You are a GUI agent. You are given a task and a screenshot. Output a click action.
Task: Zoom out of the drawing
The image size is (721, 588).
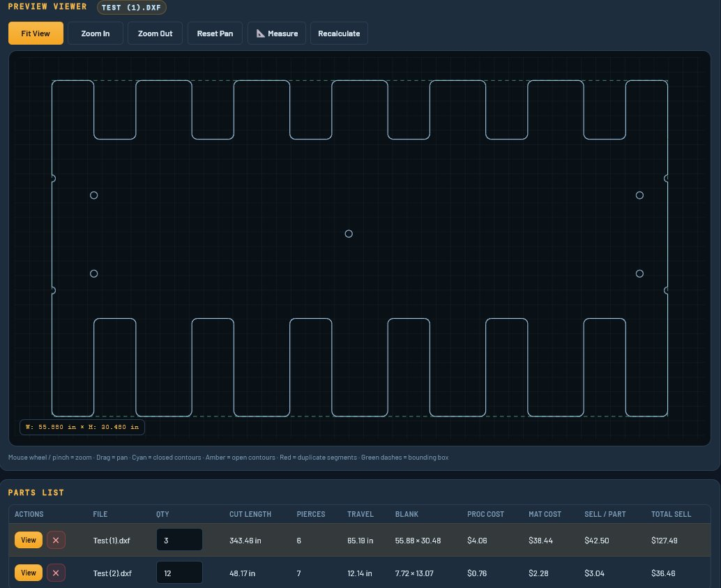pos(155,33)
